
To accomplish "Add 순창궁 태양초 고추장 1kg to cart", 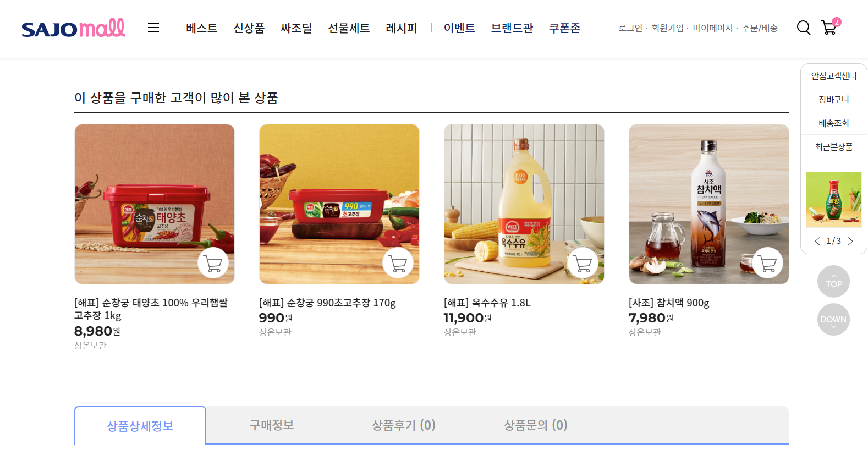I will coord(213,263).
